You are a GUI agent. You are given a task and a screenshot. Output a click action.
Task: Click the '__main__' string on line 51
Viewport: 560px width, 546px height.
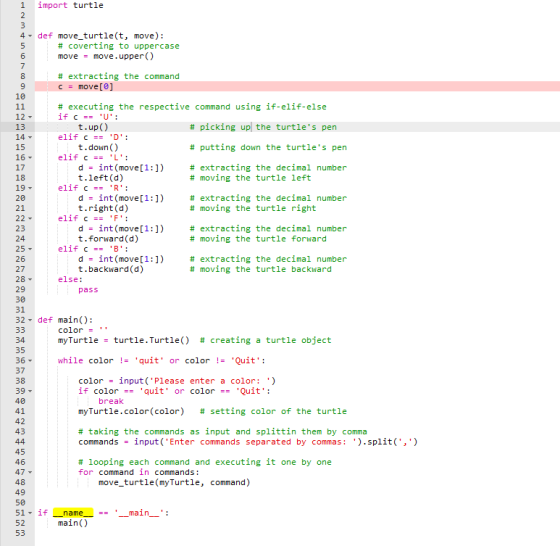tap(139, 513)
